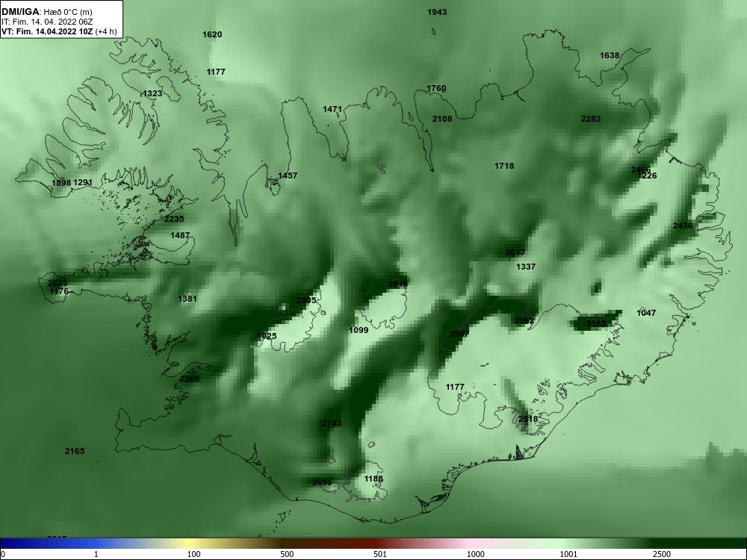Click the 1025 label on the glacier

click(267, 336)
